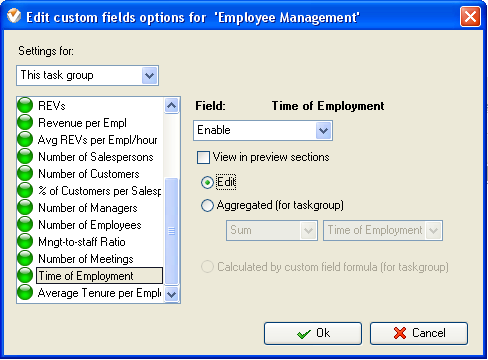Enable View in preview sections checkbox
Screen dimensions: 488x360
pyautogui.click(x=203, y=157)
